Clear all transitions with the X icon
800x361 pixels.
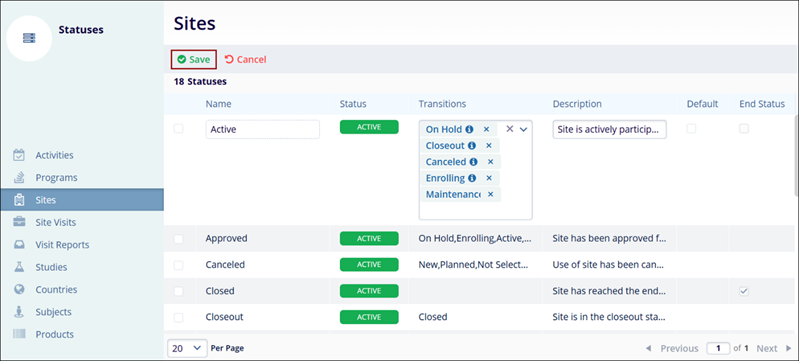[x=509, y=130]
